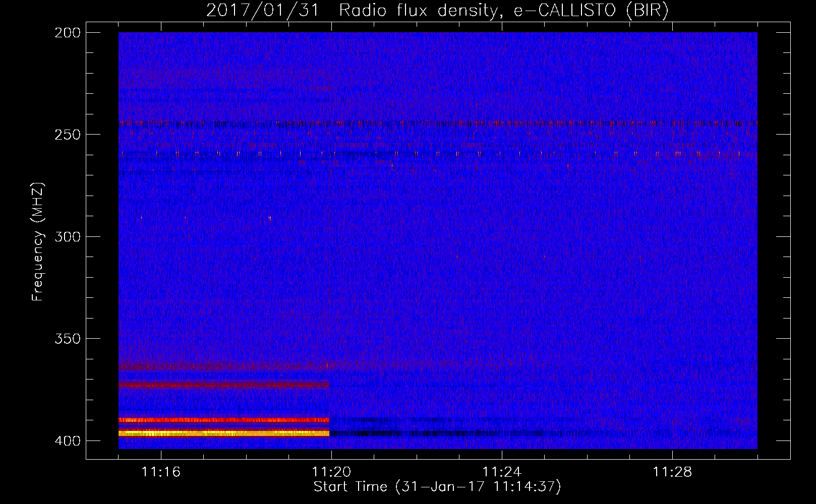Click the 200 frequency tick label

[x=68, y=33]
